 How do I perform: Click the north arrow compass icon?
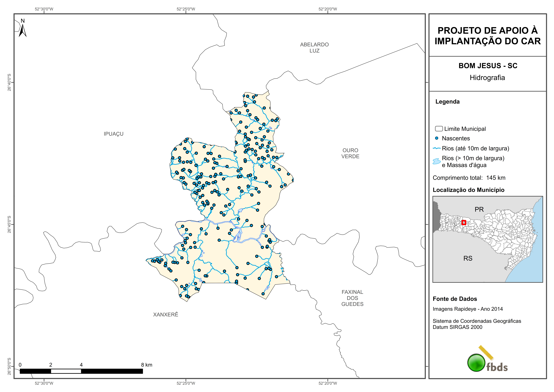pos(22,30)
